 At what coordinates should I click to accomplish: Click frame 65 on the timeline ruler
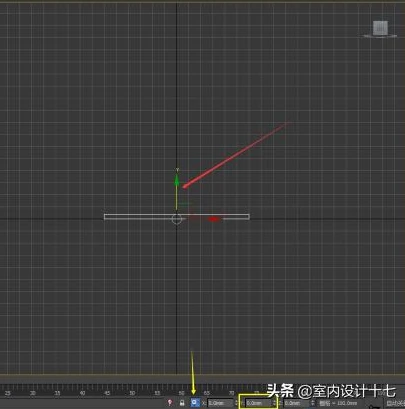coord(207,393)
